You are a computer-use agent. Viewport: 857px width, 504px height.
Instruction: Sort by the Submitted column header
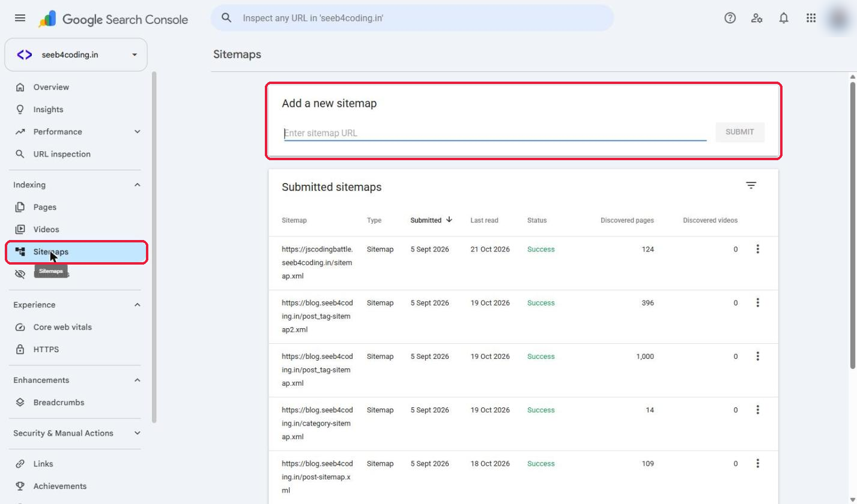click(431, 220)
